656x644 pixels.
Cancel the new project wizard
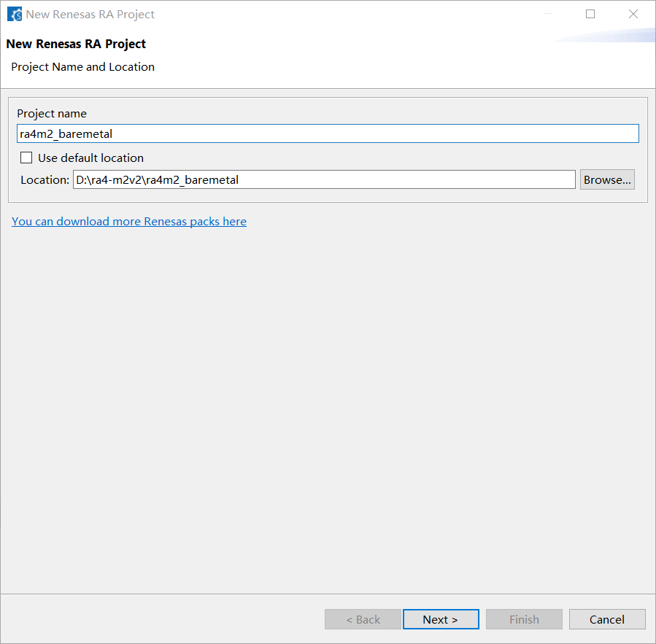tap(607, 619)
